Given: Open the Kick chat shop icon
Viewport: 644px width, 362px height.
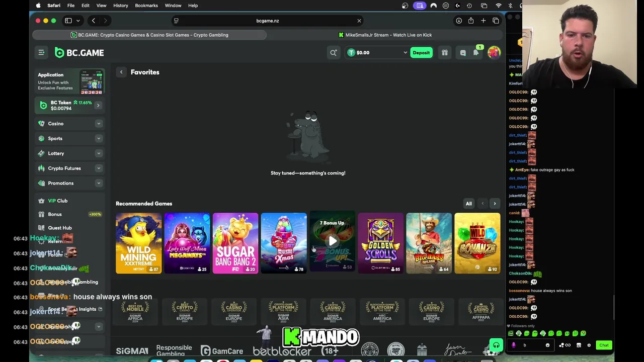Looking at the screenshot, I should pos(579,345).
